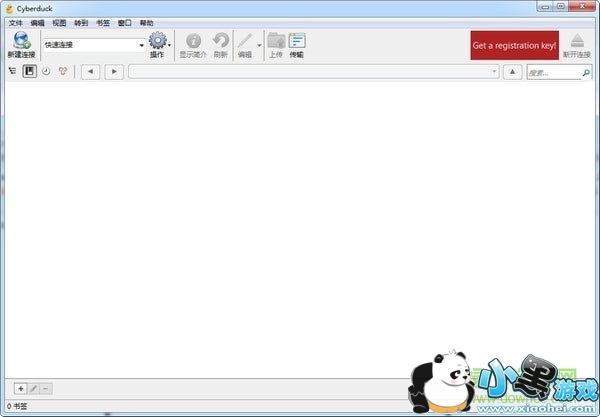Expand the path navigation dropdown
The width and height of the screenshot is (600, 417).
click(494, 72)
